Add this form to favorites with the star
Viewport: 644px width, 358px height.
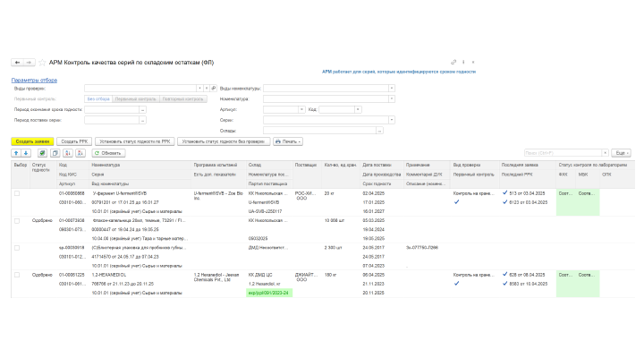click(x=41, y=63)
